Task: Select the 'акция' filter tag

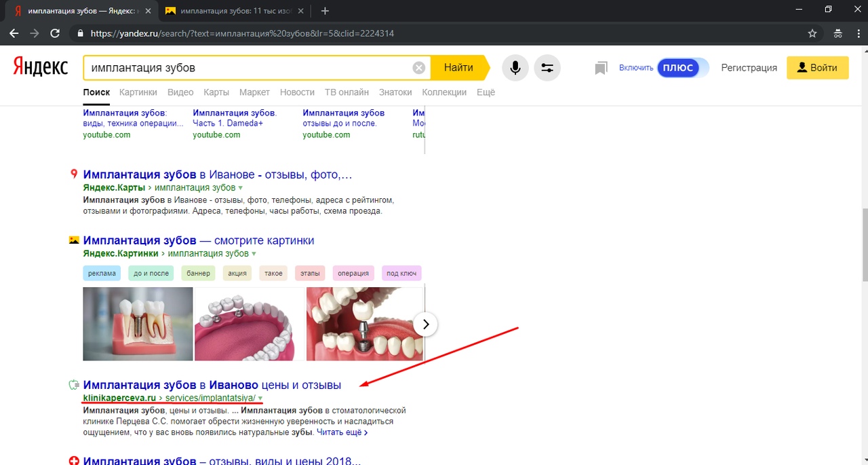Action: pos(237,273)
